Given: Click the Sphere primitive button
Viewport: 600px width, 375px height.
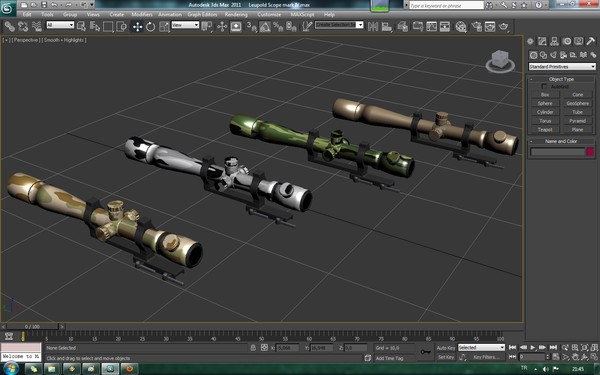Looking at the screenshot, I should coord(545,103).
